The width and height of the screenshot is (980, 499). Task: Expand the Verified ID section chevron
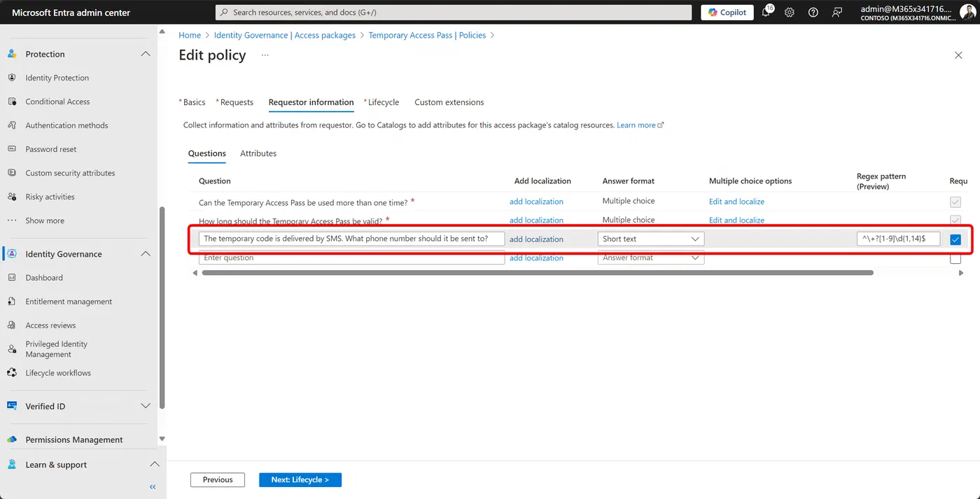click(146, 406)
